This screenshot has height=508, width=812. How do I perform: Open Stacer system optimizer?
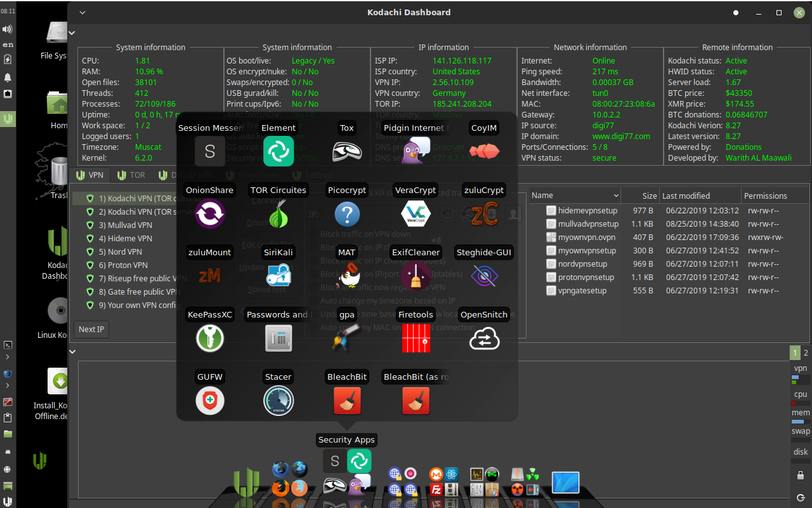tap(278, 400)
